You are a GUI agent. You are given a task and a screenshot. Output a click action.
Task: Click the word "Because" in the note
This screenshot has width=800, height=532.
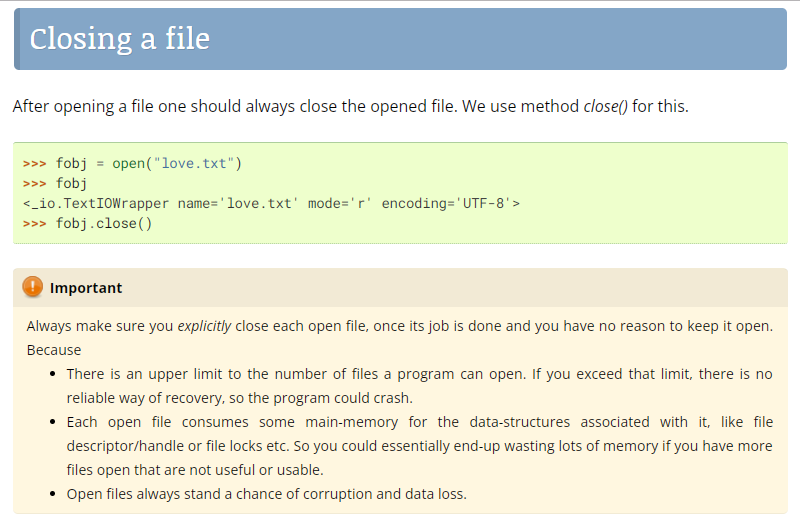[54, 350]
